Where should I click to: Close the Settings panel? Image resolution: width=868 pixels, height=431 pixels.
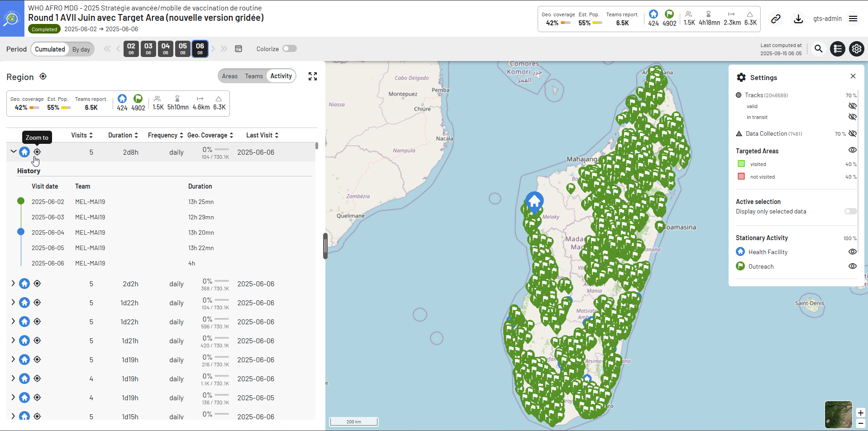click(x=853, y=76)
